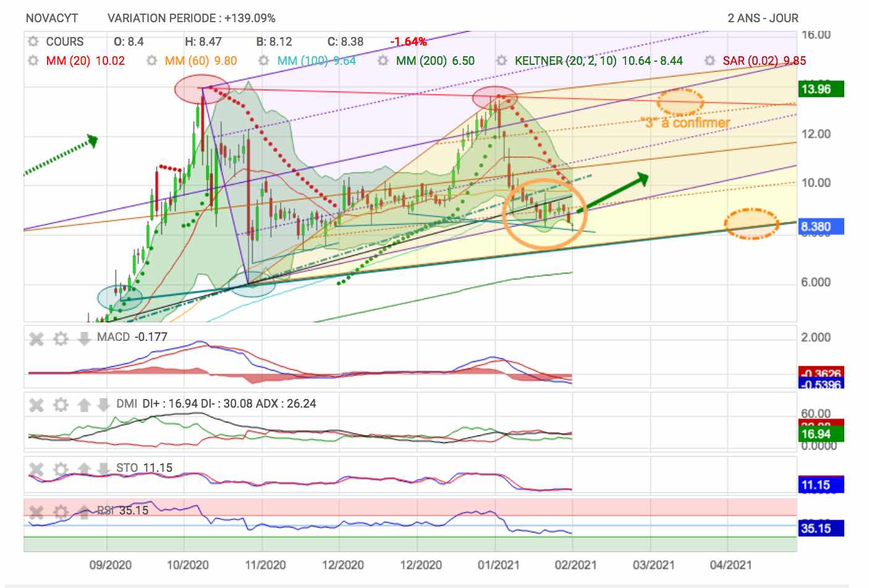Click the RSI 35.15 label

point(123,511)
